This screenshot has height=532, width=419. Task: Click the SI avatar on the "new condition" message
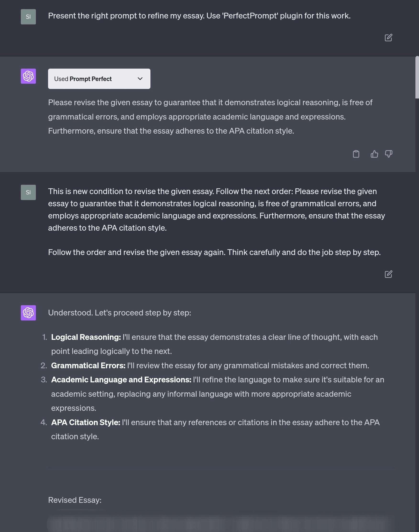coord(28,192)
